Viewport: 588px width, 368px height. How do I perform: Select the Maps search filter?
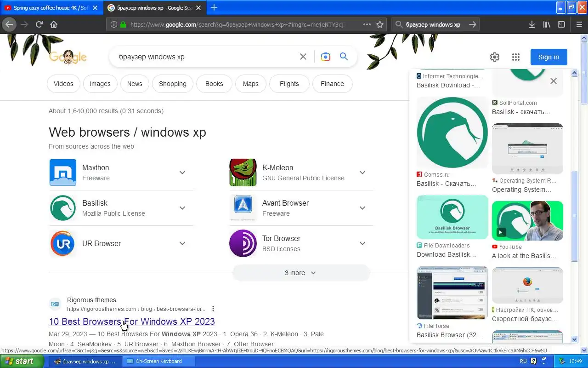coord(251,84)
